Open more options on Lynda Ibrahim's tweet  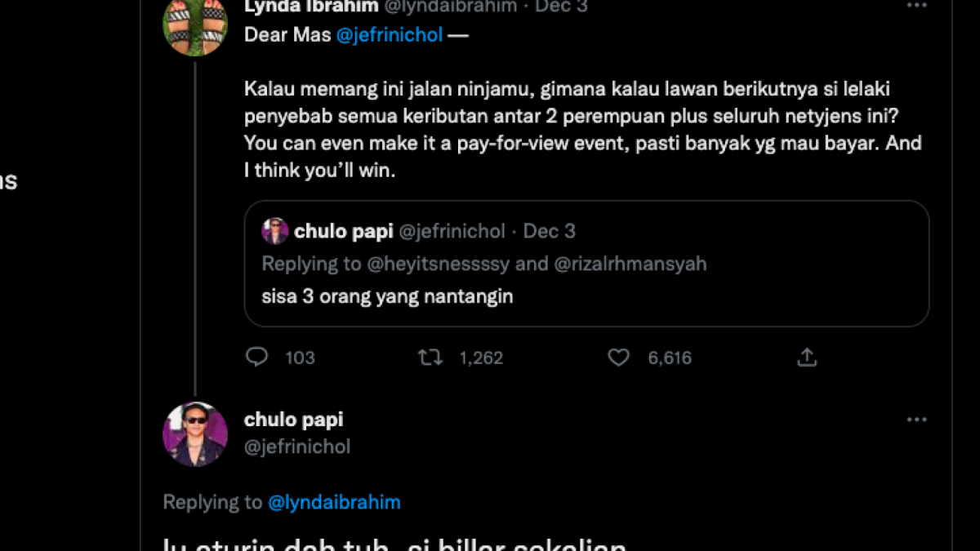pyautogui.click(x=915, y=7)
